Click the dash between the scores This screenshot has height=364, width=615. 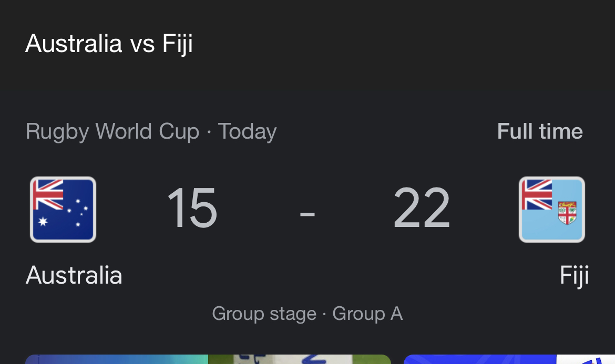tap(307, 214)
